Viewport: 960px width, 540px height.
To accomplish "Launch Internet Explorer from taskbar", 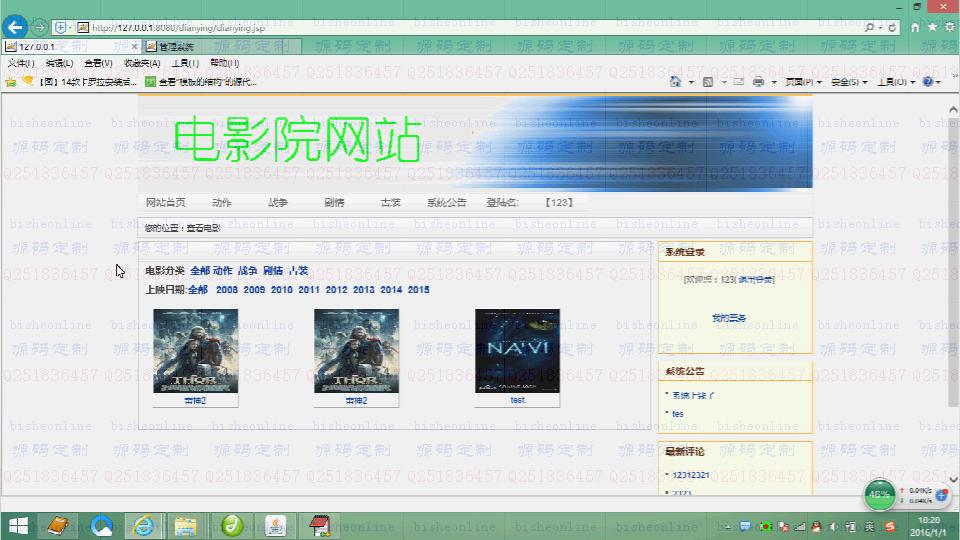I will pyautogui.click(x=143, y=526).
